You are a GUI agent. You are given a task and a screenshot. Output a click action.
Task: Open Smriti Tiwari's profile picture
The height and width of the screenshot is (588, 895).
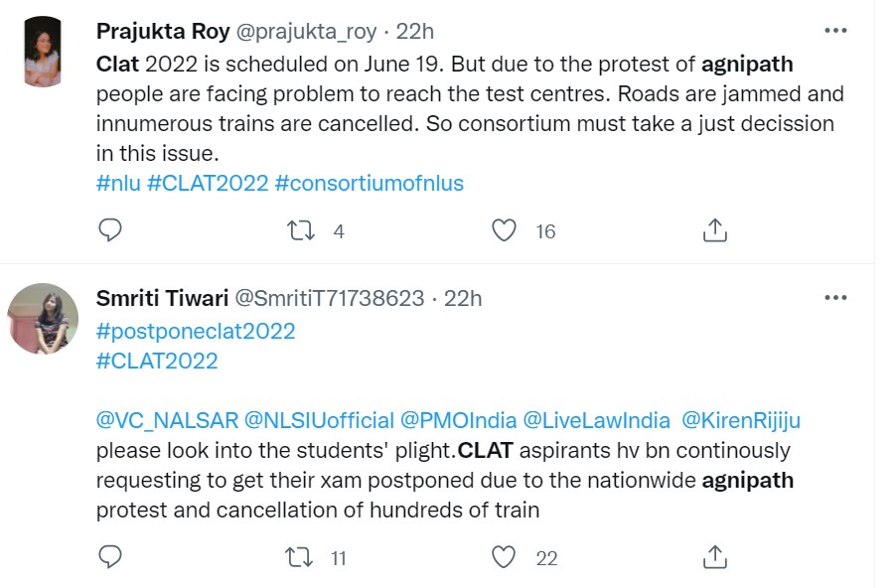[x=43, y=319]
